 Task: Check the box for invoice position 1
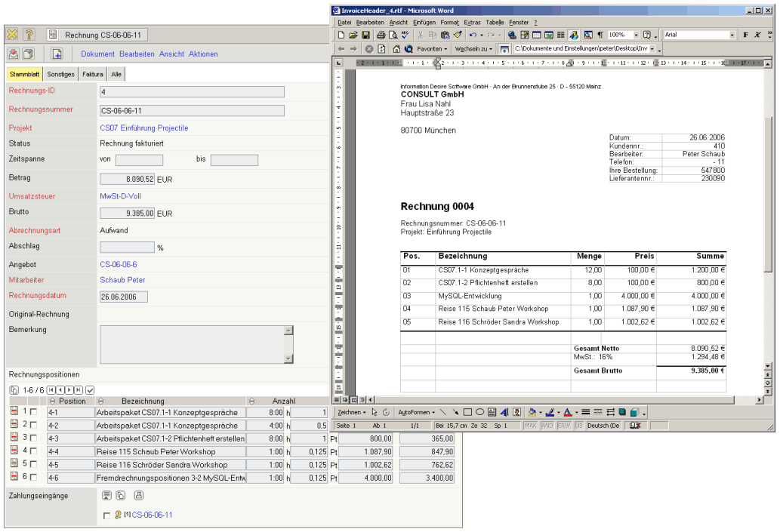pyautogui.click(x=33, y=412)
